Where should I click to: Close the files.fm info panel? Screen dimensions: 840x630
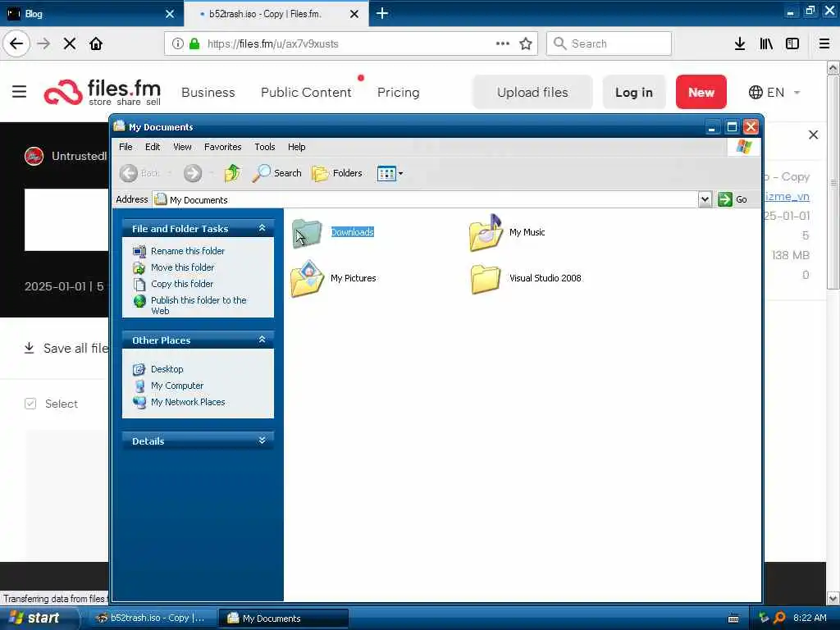(813, 135)
